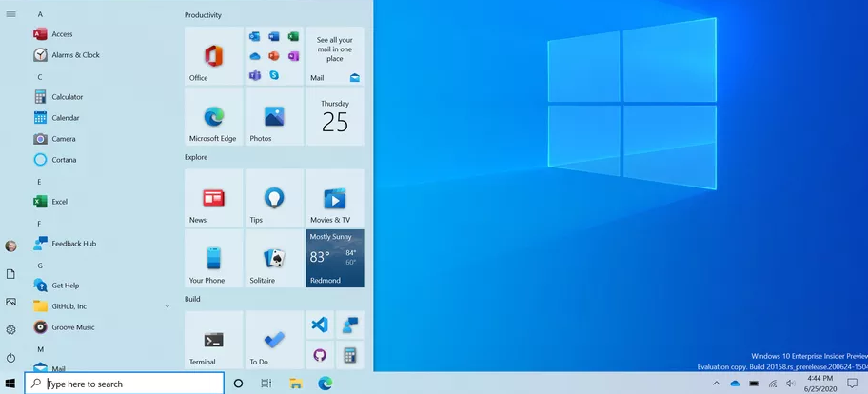Open Teams in the Office folder tile
Image resolution: width=868 pixels, height=394 pixels.
pos(255,75)
